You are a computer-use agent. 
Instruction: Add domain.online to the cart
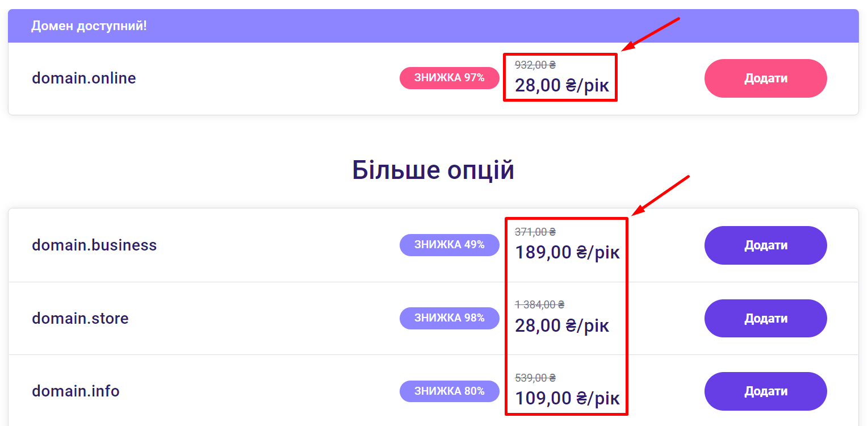click(x=765, y=78)
